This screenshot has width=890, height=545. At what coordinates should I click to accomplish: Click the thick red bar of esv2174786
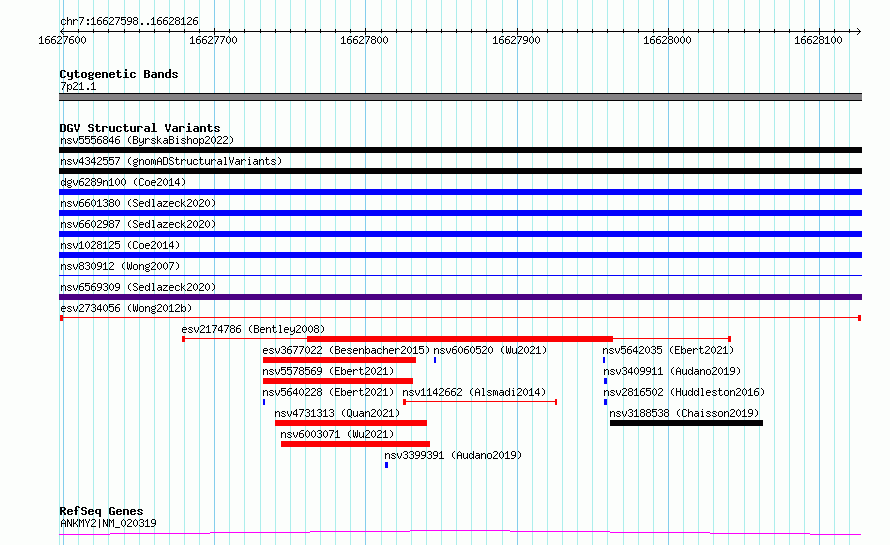click(460, 339)
